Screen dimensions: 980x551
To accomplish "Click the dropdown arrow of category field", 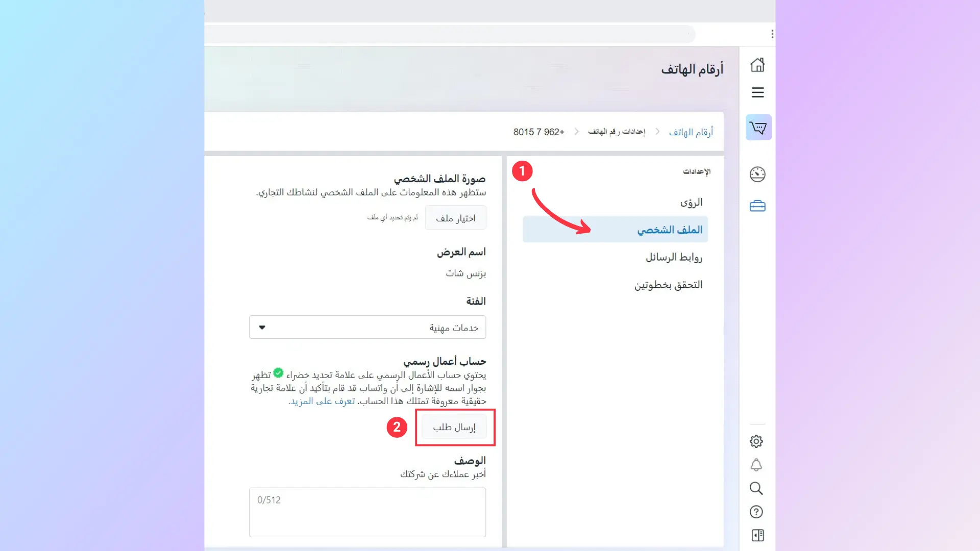I will pos(262,328).
